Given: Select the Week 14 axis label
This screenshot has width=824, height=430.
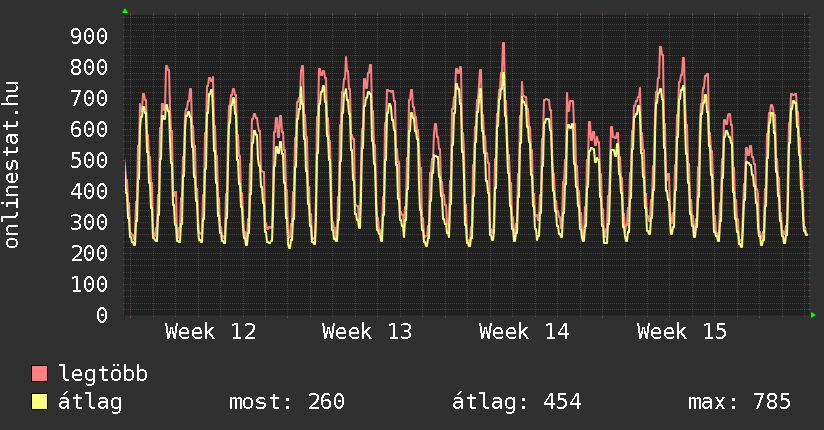Looking at the screenshot, I should point(524,331).
